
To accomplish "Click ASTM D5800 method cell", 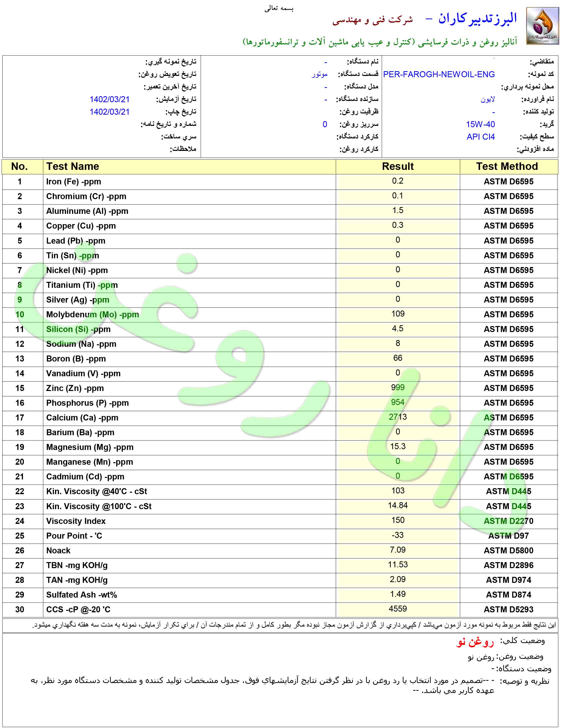I will (508, 551).
